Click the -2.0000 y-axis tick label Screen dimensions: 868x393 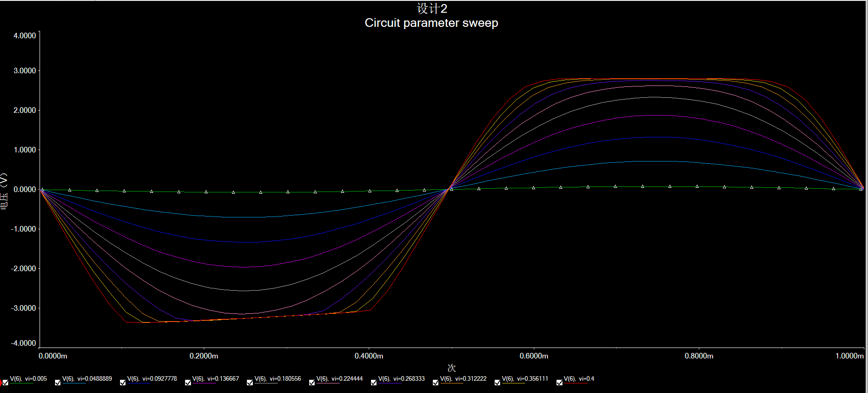point(23,268)
